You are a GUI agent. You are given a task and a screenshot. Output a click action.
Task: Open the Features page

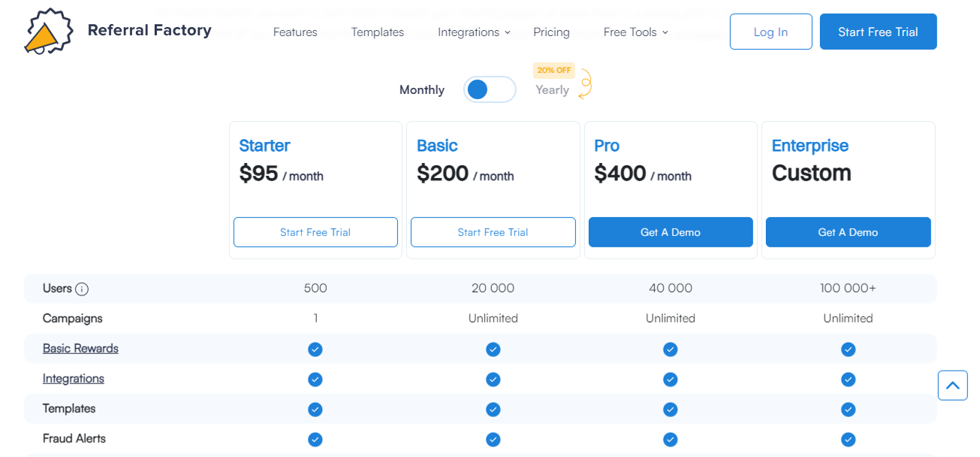(294, 32)
